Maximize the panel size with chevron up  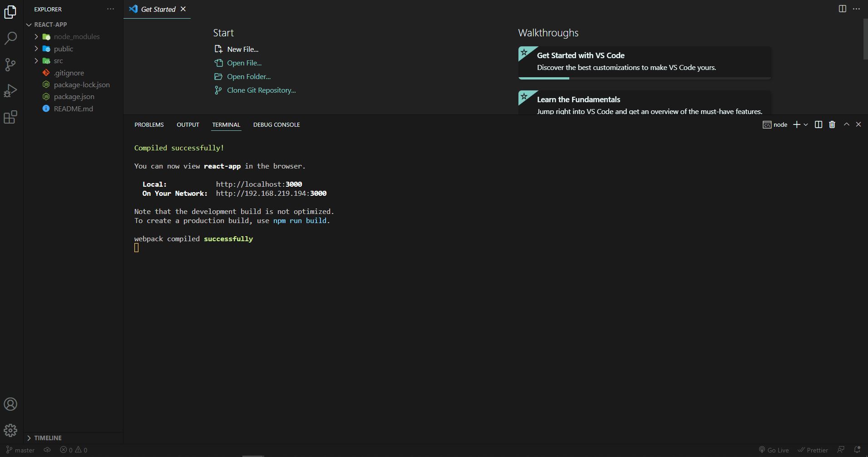(x=846, y=124)
